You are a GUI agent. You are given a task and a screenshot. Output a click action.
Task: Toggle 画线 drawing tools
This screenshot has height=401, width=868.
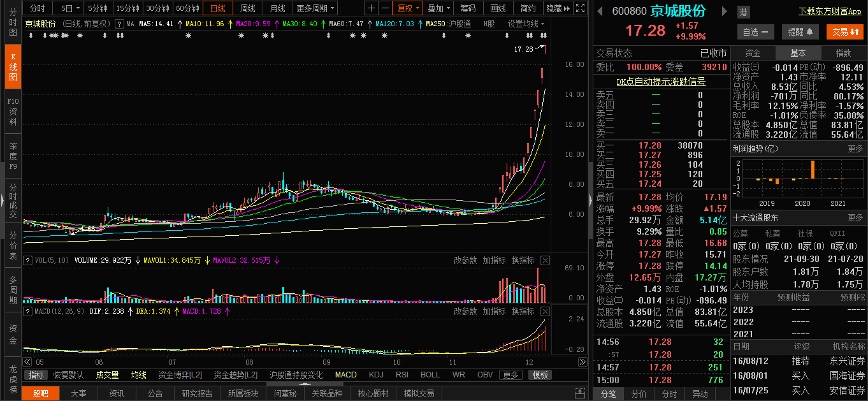(x=498, y=8)
